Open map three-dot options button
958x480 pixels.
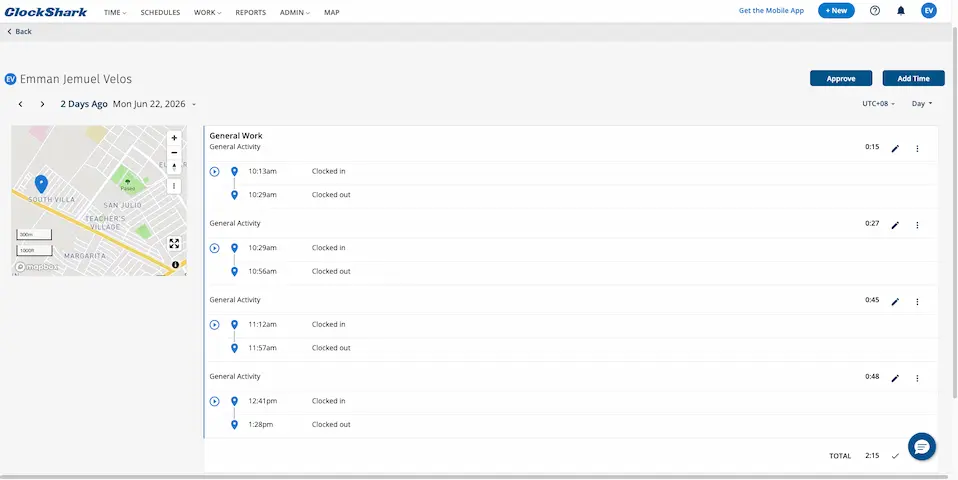pyautogui.click(x=174, y=186)
